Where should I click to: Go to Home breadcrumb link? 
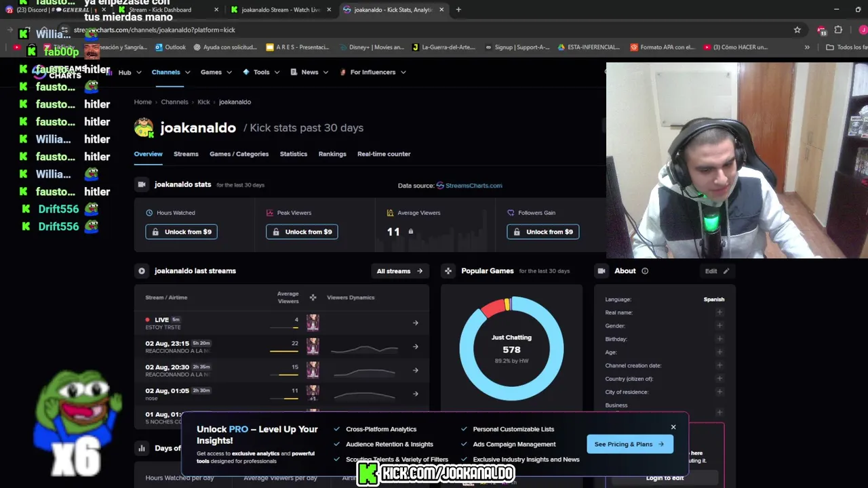(x=143, y=102)
